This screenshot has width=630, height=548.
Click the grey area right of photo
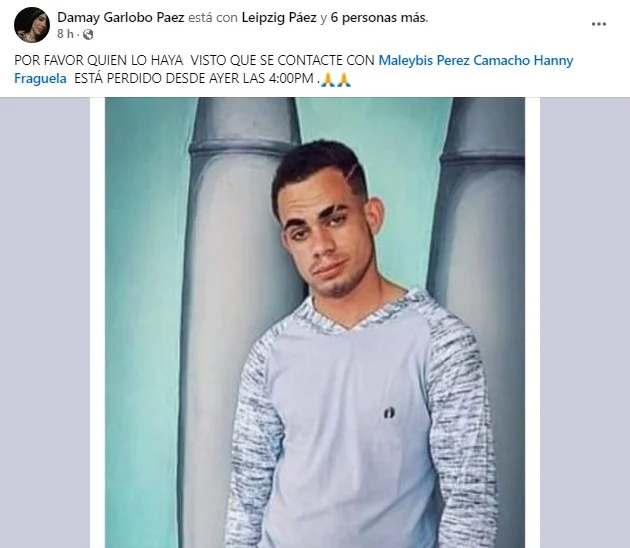585,323
